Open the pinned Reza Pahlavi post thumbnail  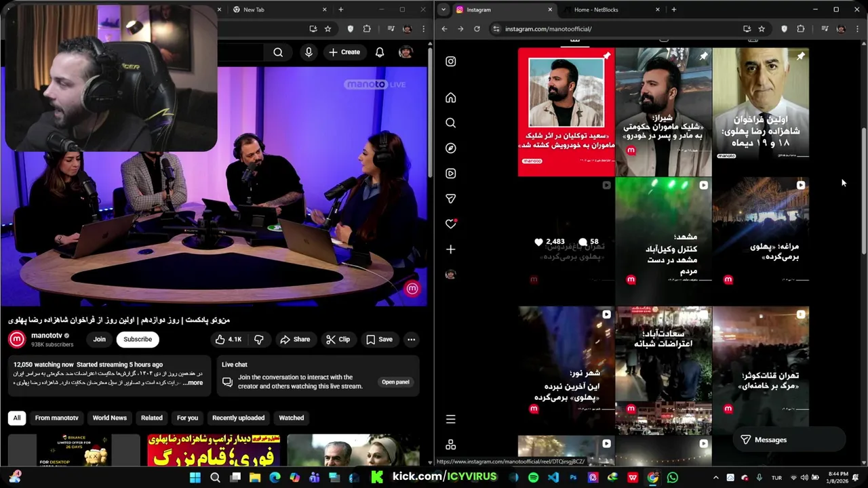click(x=760, y=113)
